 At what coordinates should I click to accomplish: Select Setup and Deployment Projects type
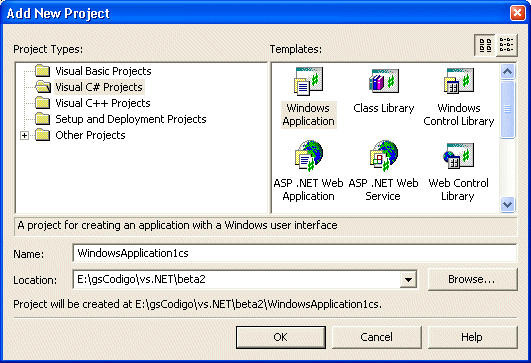coord(131,119)
